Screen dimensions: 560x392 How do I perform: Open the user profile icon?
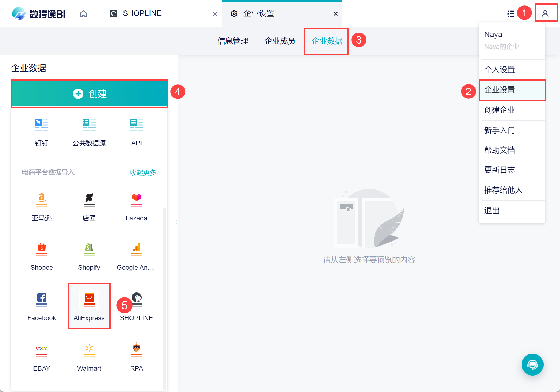coord(545,13)
